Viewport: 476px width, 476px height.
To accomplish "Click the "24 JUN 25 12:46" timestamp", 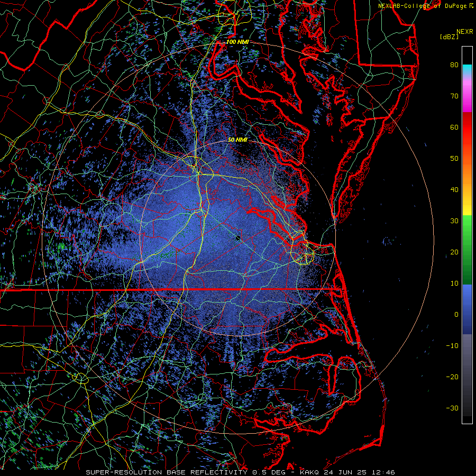I will tap(359, 472).
